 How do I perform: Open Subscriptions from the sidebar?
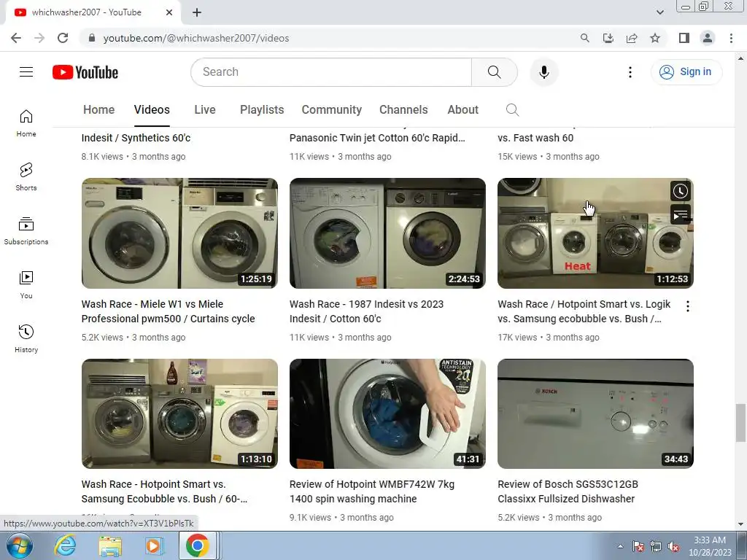click(x=26, y=231)
